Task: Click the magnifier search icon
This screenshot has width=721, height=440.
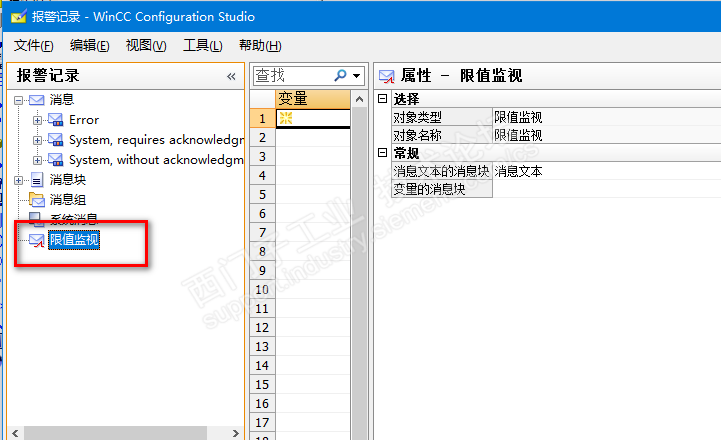Action: tap(340, 75)
